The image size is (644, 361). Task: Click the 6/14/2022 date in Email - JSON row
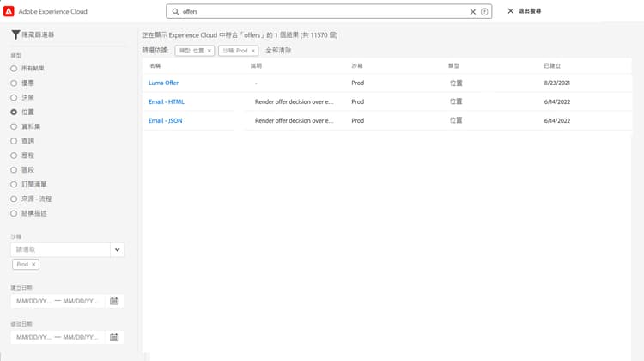(x=557, y=120)
